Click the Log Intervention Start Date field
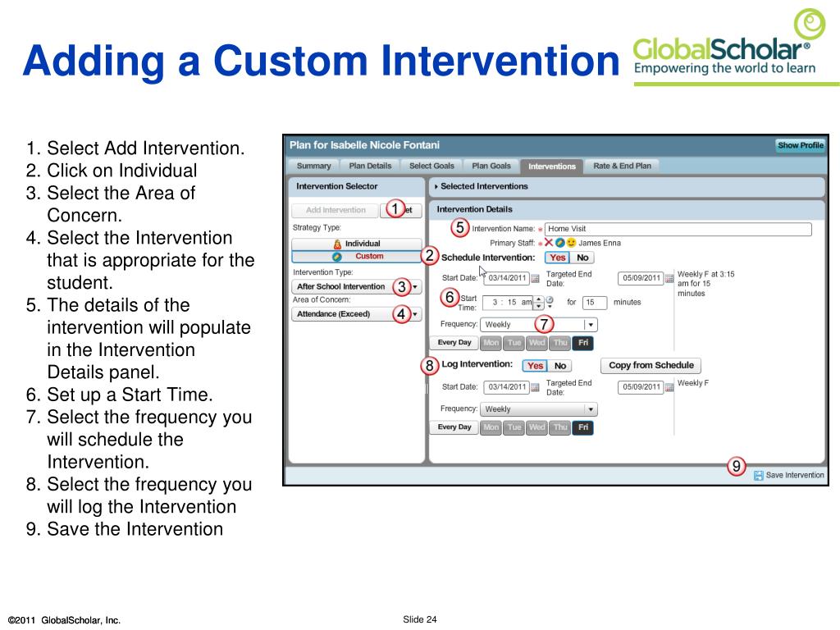The image size is (840, 630). (507, 387)
